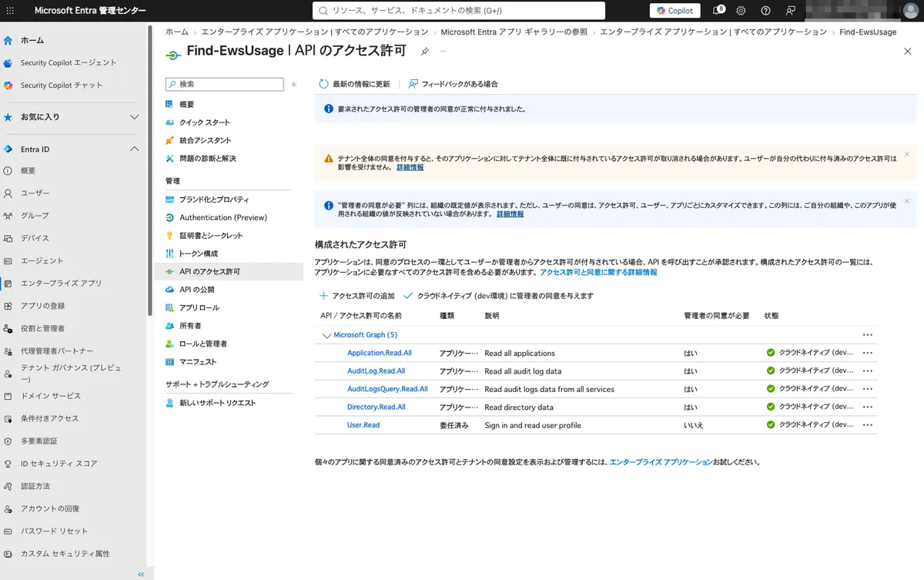
Task: Open more options for Microsoft Graph row
Action: [x=868, y=335]
